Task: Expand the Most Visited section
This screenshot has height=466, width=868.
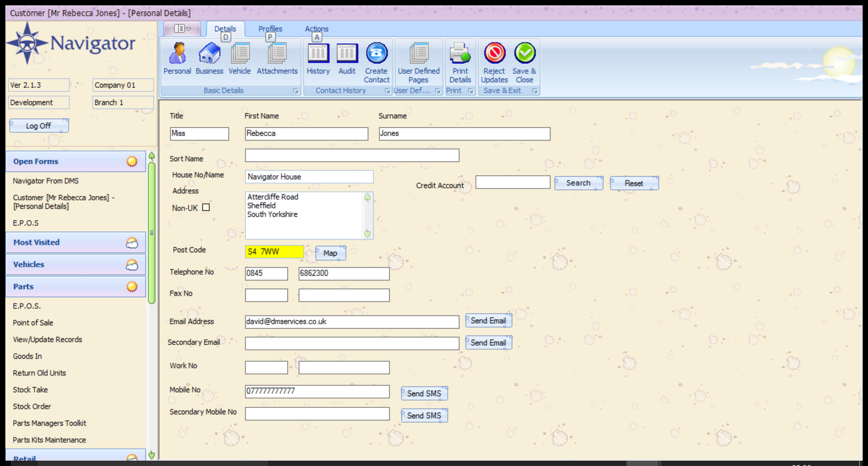Action: coord(75,242)
